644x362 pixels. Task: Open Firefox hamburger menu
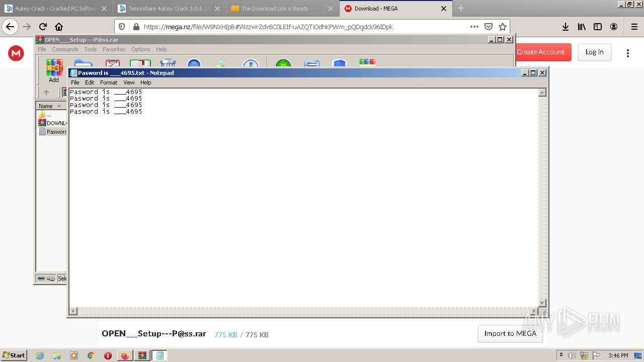pos(634,27)
